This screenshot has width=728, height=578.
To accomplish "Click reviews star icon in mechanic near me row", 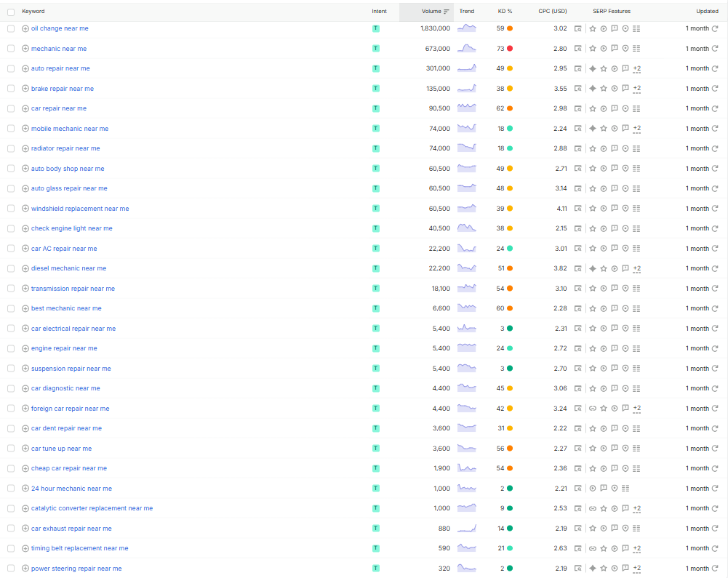I will pos(593,48).
